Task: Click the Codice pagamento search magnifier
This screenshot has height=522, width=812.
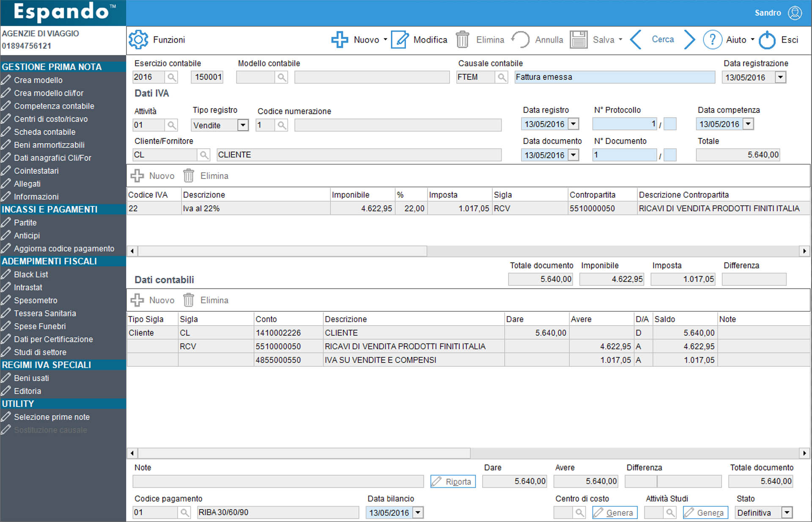Action: click(184, 513)
